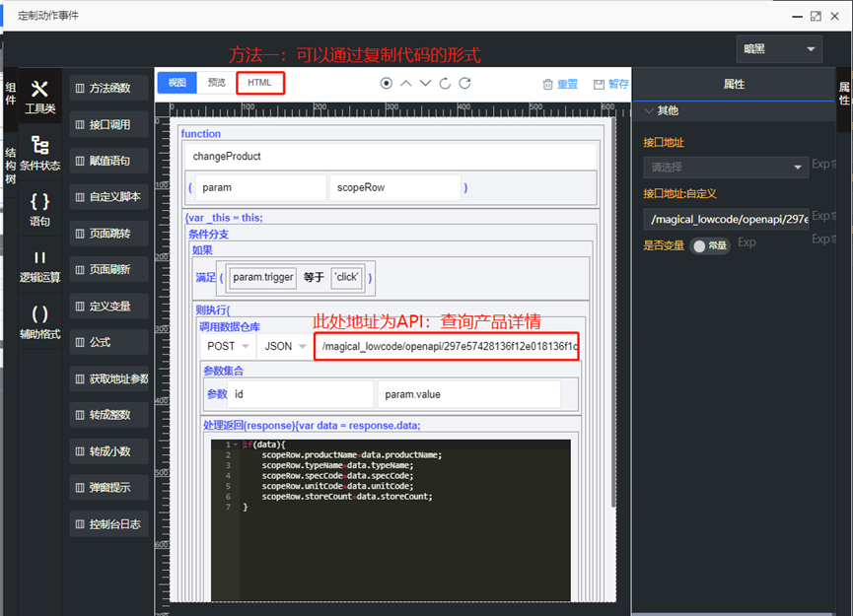The image size is (853, 616).
Task: Switch to the HTML tab
Action: coord(260,83)
